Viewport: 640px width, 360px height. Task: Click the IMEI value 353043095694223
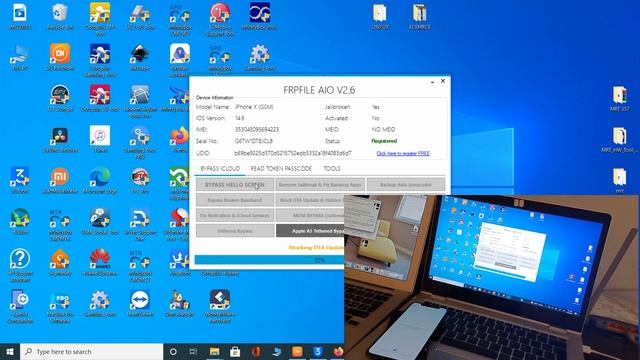pos(257,129)
